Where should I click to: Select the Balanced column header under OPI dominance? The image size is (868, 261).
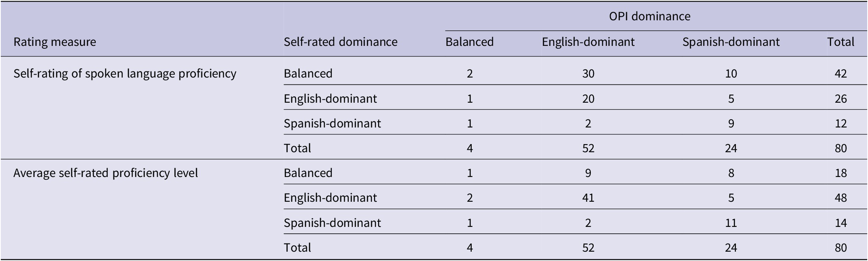tap(470, 42)
